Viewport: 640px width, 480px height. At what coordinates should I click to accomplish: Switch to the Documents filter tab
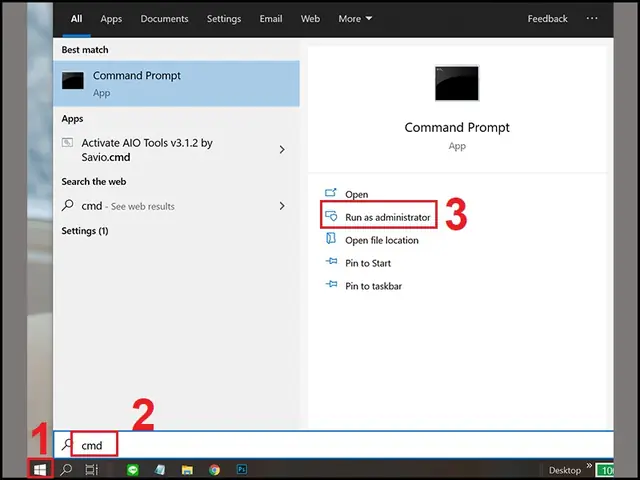(164, 19)
